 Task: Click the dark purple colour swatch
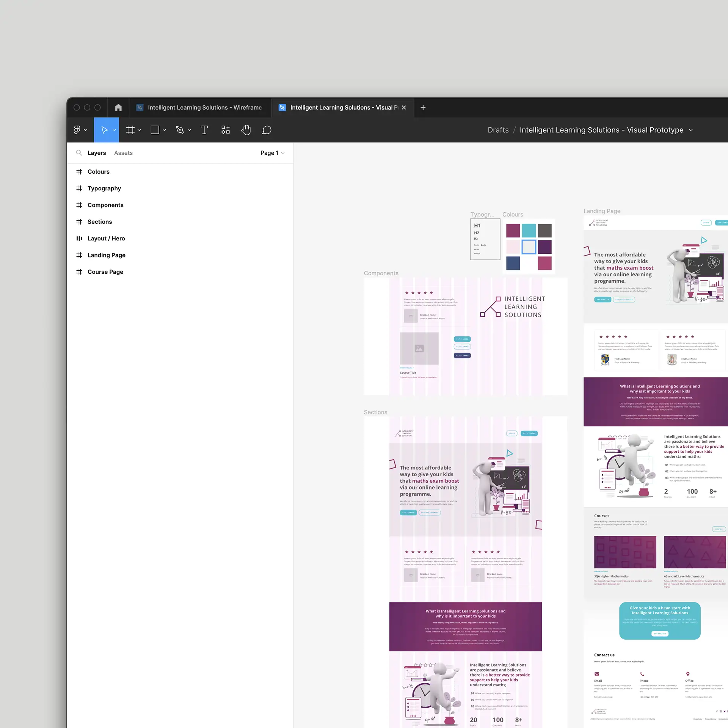click(x=544, y=247)
